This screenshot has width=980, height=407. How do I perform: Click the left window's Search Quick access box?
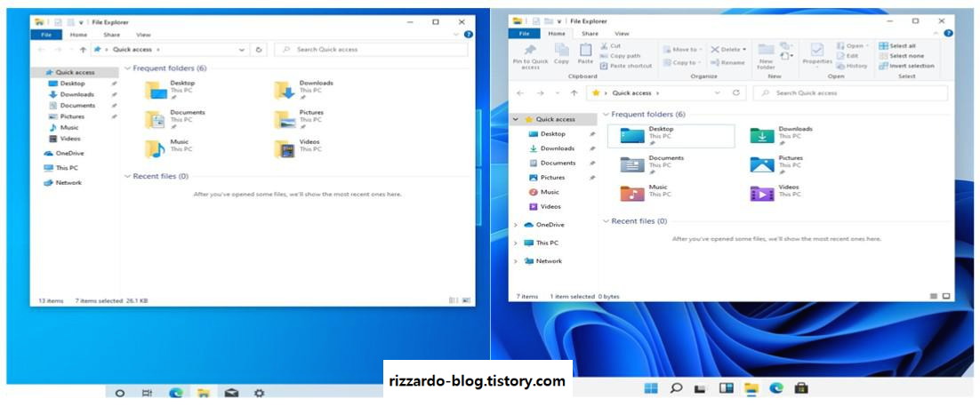click(371, 49)
